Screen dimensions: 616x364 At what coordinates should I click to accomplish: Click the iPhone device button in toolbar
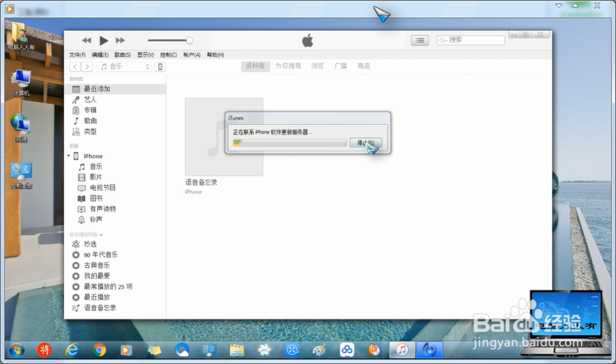160,67
